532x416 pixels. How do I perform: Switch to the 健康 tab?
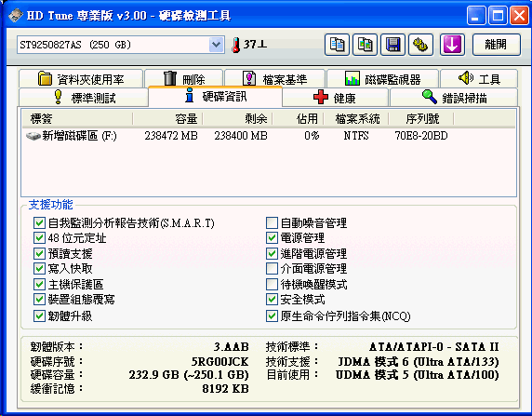tap(335, 98)
